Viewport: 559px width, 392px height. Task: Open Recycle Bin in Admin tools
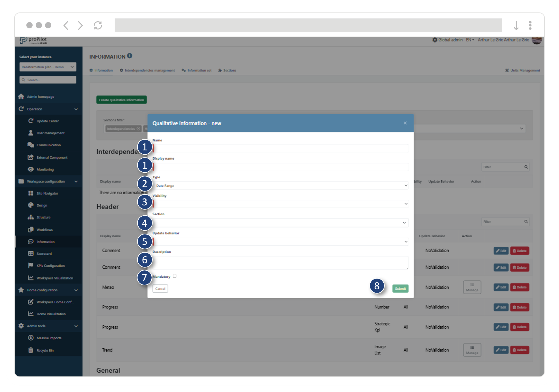coord(45,350)
